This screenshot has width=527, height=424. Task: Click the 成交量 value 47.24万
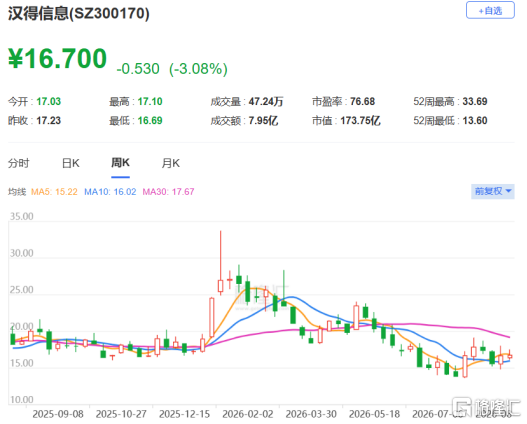coord(266,101)
